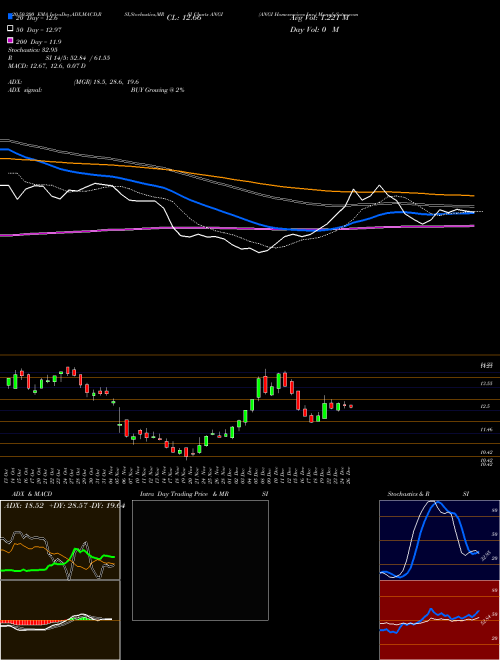The width and height of the screenshot is (500, 660).
Task: Click the 'ADX: 18.52 +DY: 28.57 -DY: 19.64' header
Action: click(x=64, y=506)
